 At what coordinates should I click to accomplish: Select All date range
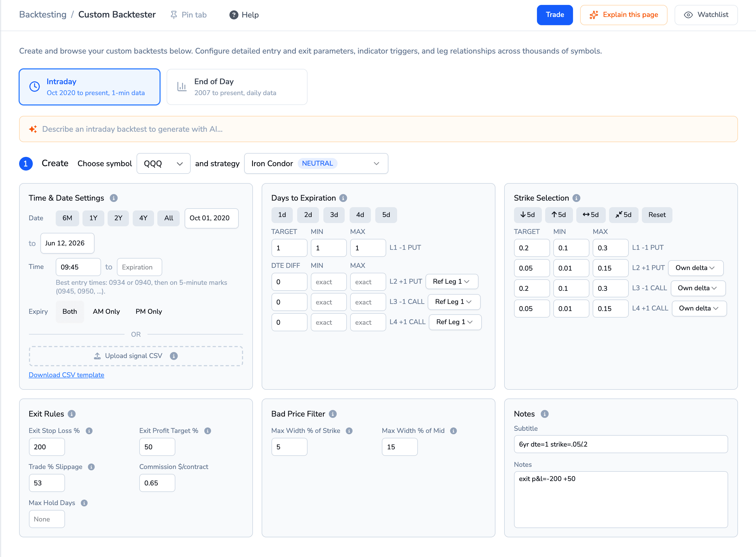[169, 218]
